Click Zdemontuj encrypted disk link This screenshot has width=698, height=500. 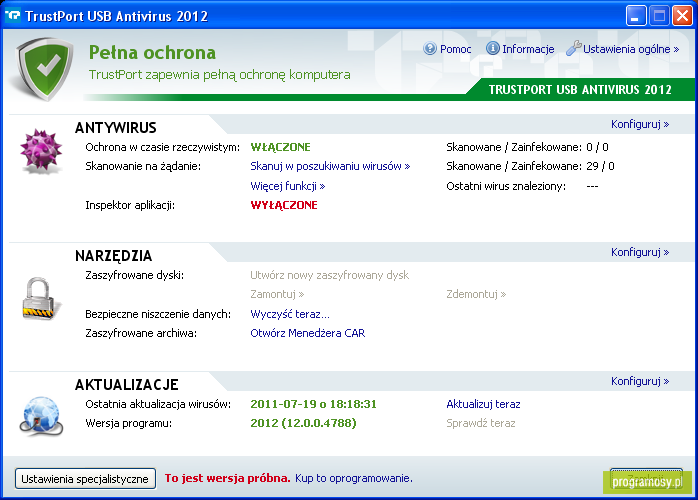476,294
